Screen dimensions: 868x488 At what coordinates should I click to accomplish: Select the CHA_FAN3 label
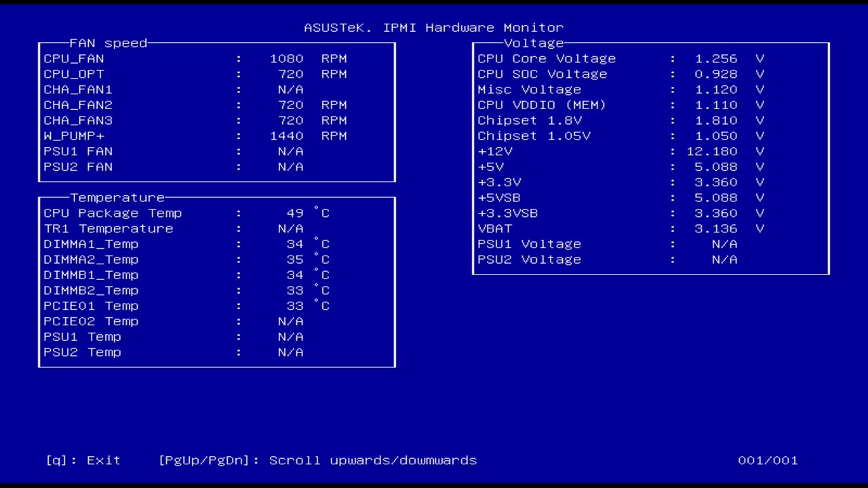click(x=78, y=121)
